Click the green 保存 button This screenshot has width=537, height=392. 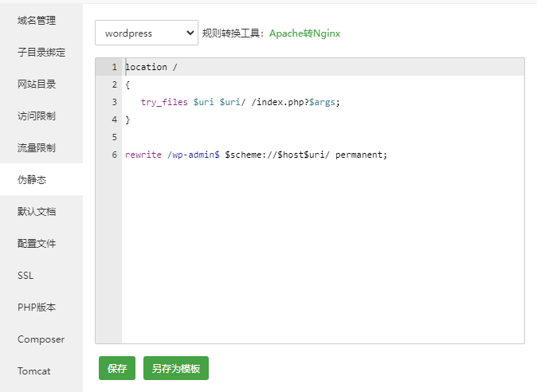click(x=117, y=368)
